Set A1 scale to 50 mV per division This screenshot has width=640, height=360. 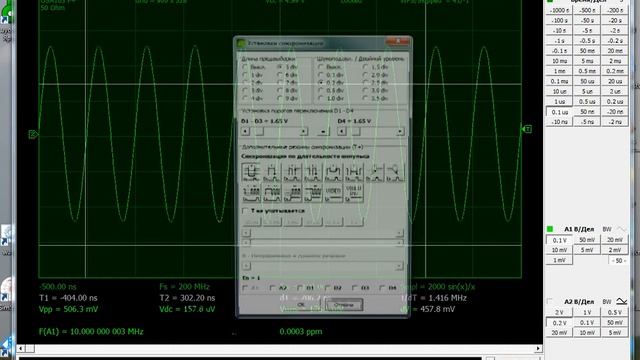tap(587, 240)
